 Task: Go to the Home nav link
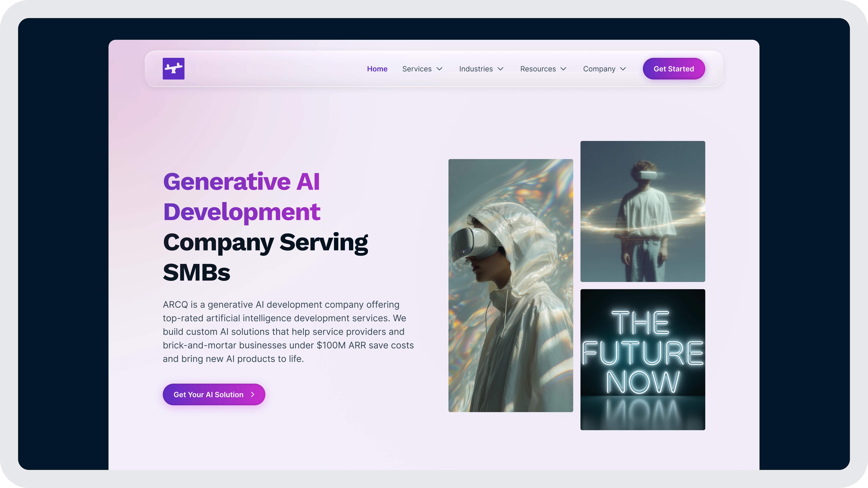pyautogui.click(x=377, y=69)
